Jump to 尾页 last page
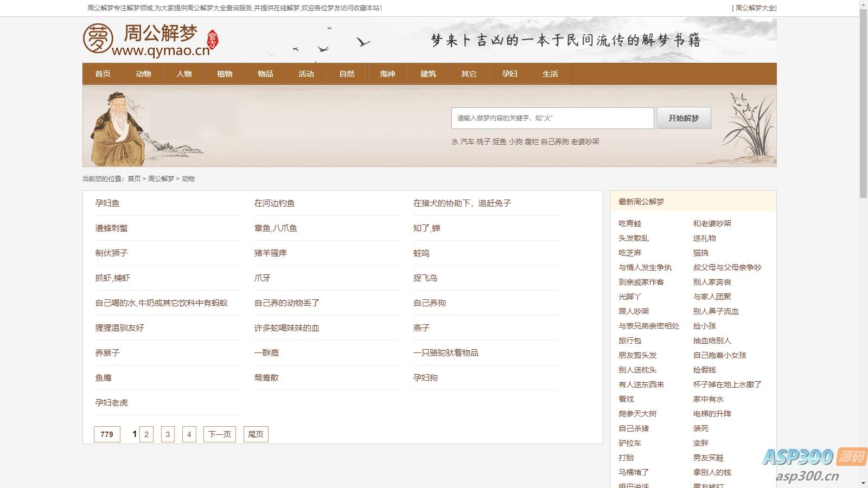 pos(256,434)
